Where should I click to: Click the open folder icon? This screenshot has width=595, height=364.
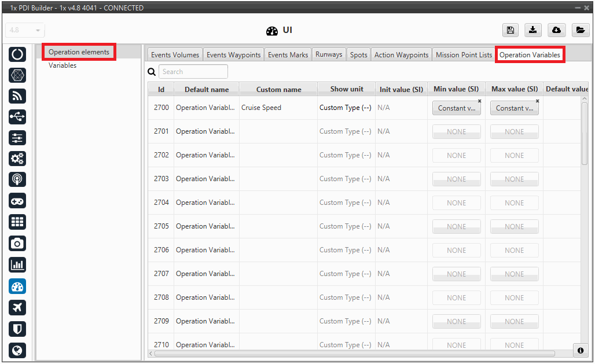pos(580,31)
